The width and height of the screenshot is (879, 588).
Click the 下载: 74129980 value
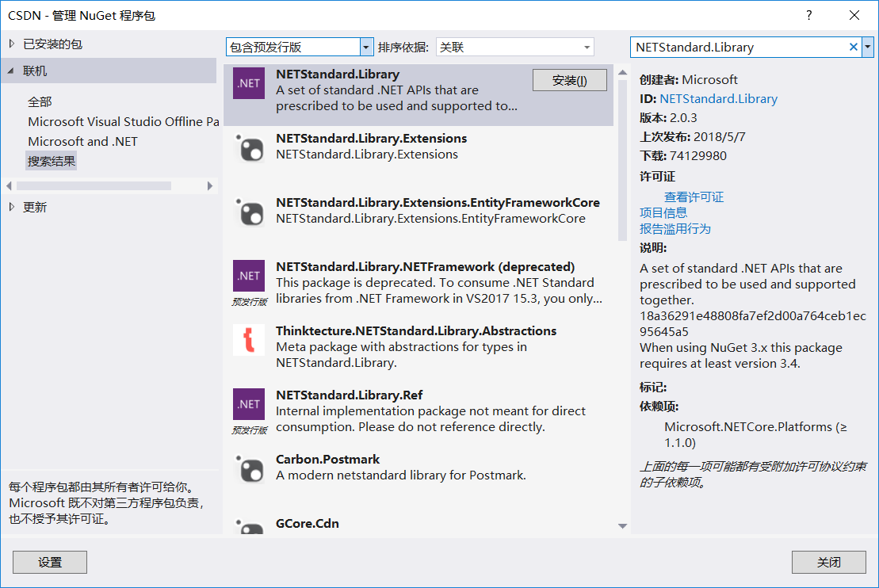(x=698, y=156)
